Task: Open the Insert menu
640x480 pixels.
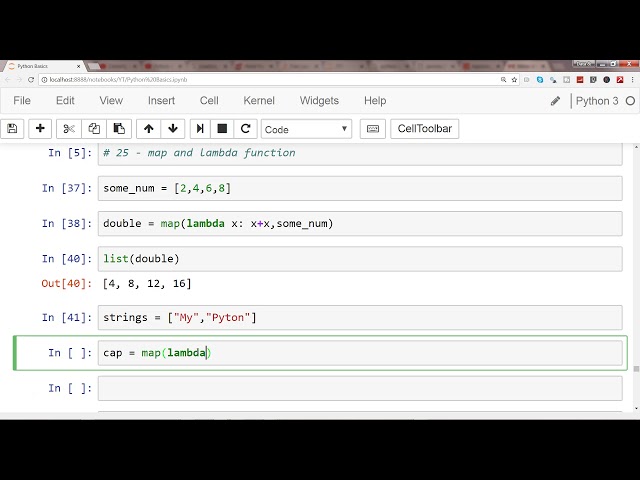Action: coord(161,100)
